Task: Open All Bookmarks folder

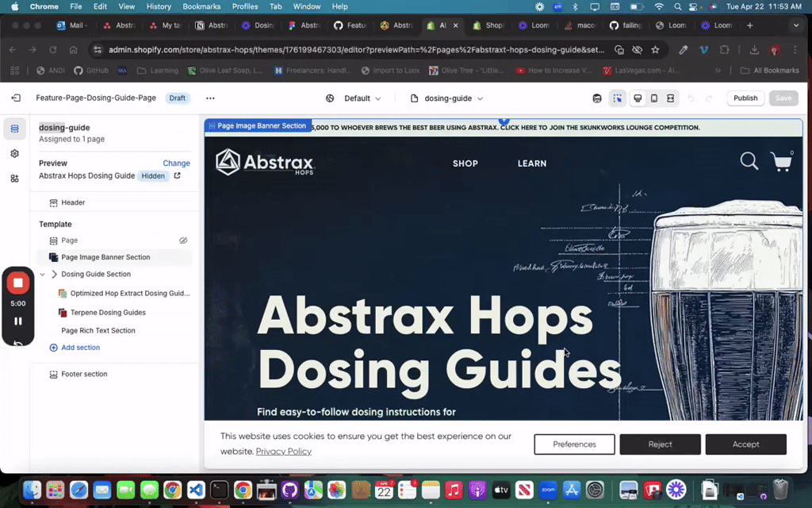Action: click(769, 71)
